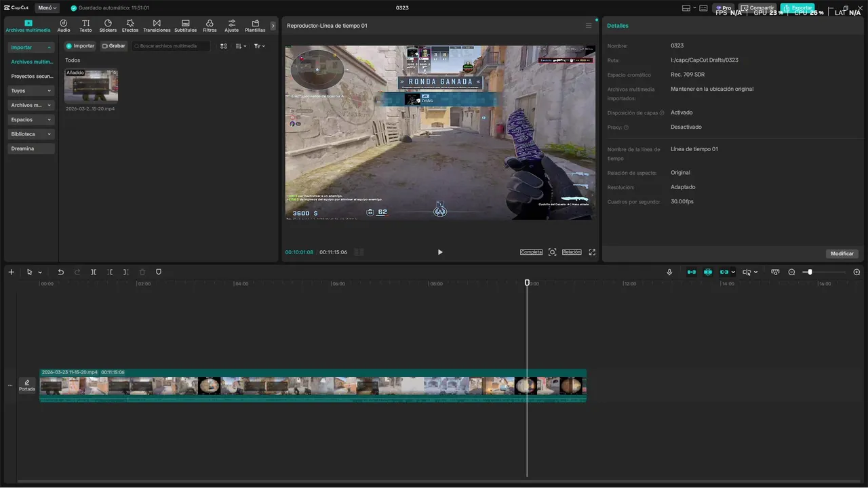Image resolution: width=868 pixels, height=488 pixels.
Task: Fit the timeline to window icon
Action: 775,272
